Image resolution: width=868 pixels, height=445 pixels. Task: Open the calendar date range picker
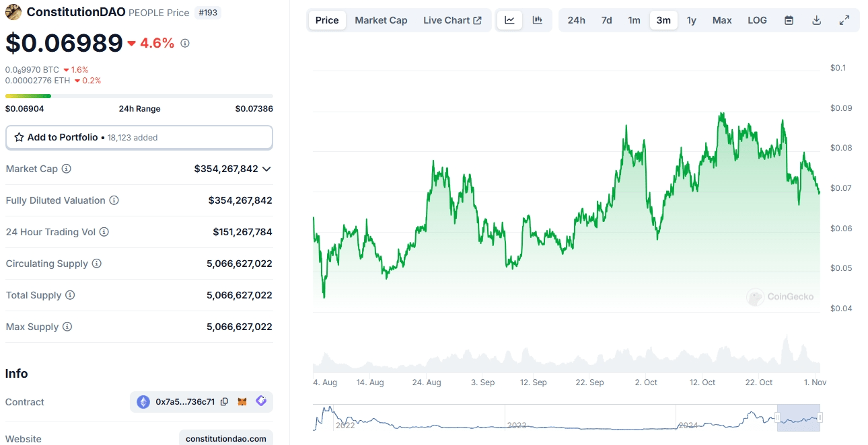pos(789,20)
